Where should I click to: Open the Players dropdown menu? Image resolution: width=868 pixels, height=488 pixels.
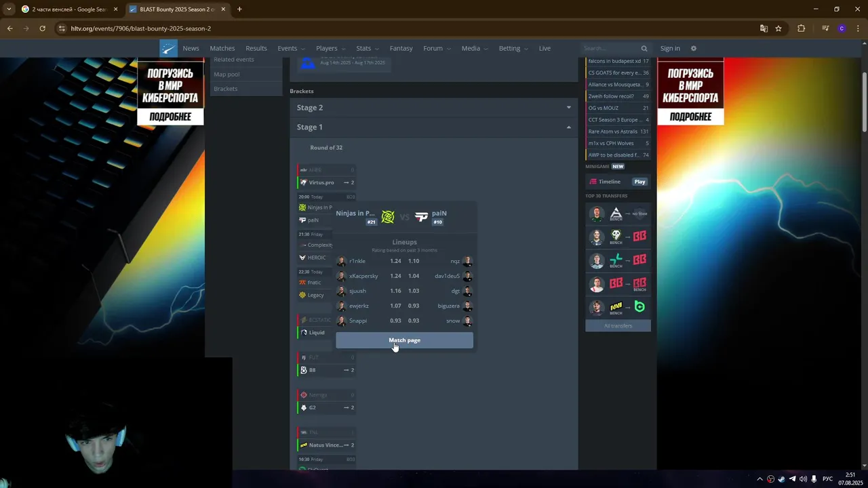pyautogui.click(x=330, y=48)
